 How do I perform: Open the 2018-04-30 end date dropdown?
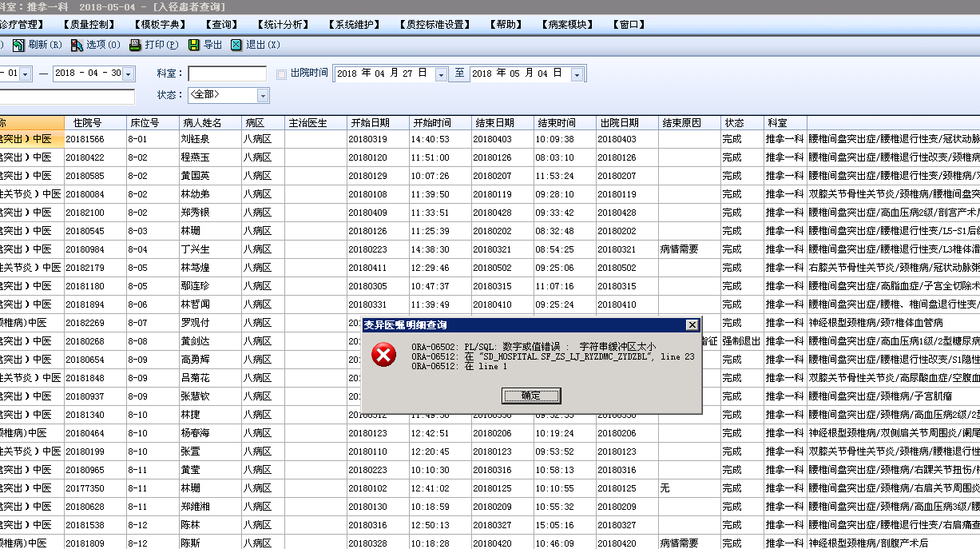[128, 74]
